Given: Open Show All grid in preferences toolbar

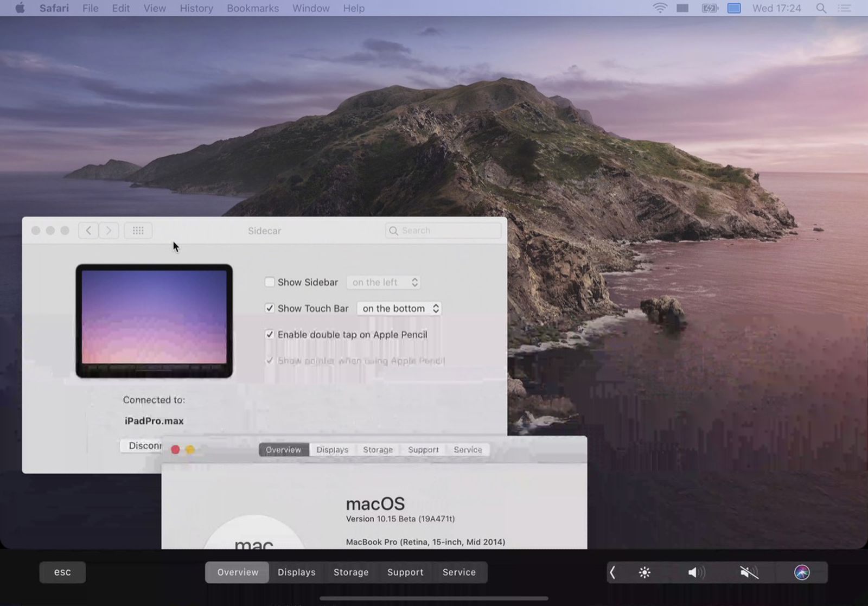Looking at the screenshot, I should pyautogui.click(x=137, y=230).
